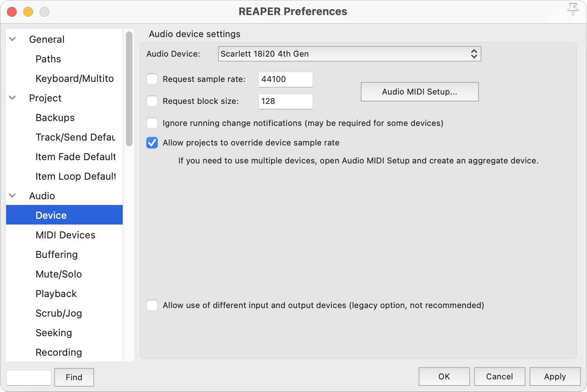The width and height of the screenshot is (587, 392).
Task: Select the General category
Action: tap(47, 40)
